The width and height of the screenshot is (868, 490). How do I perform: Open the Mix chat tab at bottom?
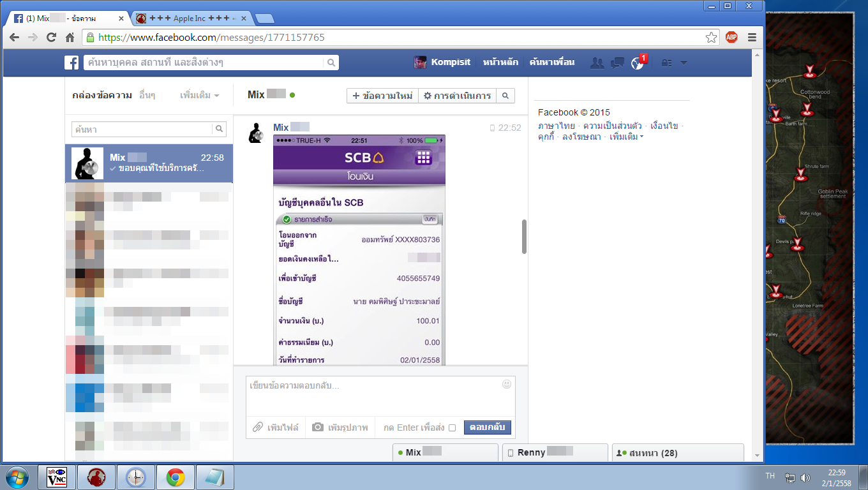point(445,452)
